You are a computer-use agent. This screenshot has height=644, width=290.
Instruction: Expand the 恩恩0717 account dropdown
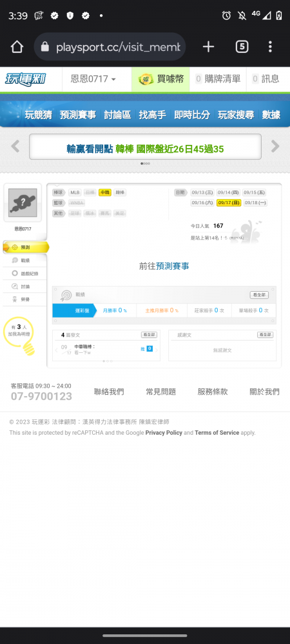(x=93, y=79)
